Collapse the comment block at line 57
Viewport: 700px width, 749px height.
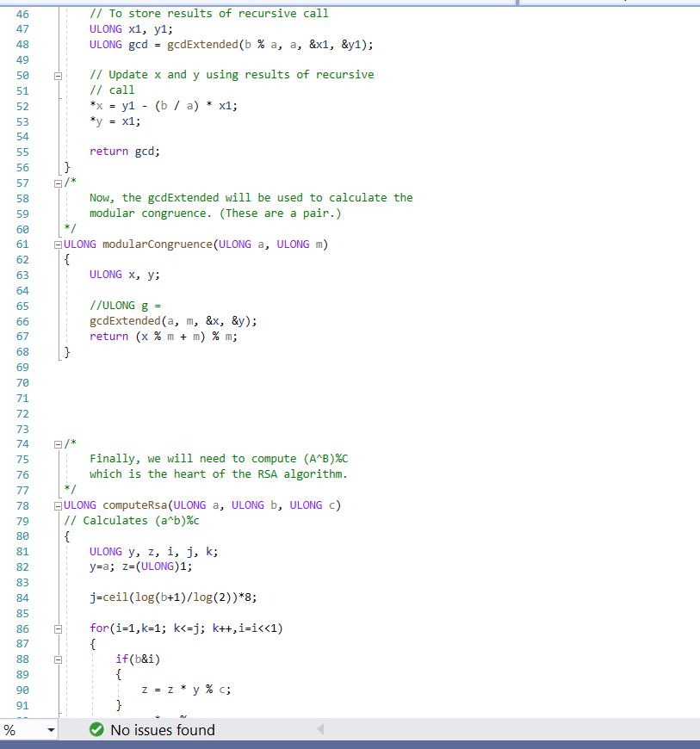(x=57, y=182)
